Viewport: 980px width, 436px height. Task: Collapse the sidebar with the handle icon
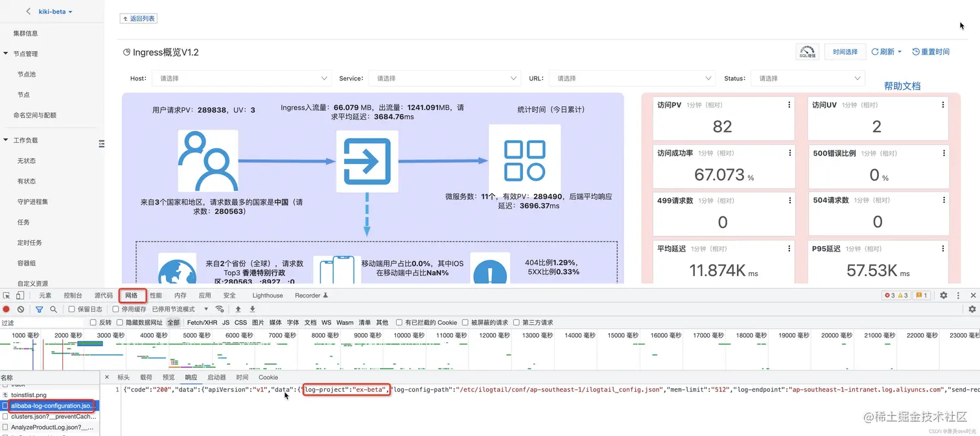coord(101,143)
